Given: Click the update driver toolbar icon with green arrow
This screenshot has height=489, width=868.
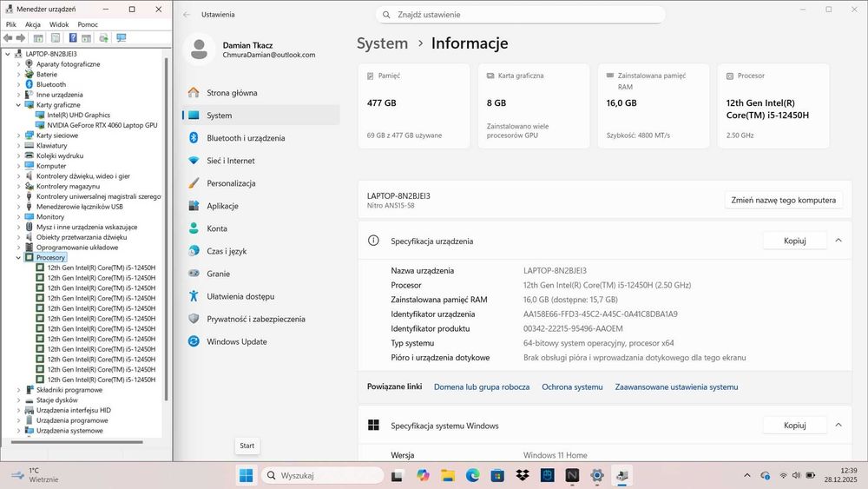Looking at the screenshot, I should (x=103, y=37).
